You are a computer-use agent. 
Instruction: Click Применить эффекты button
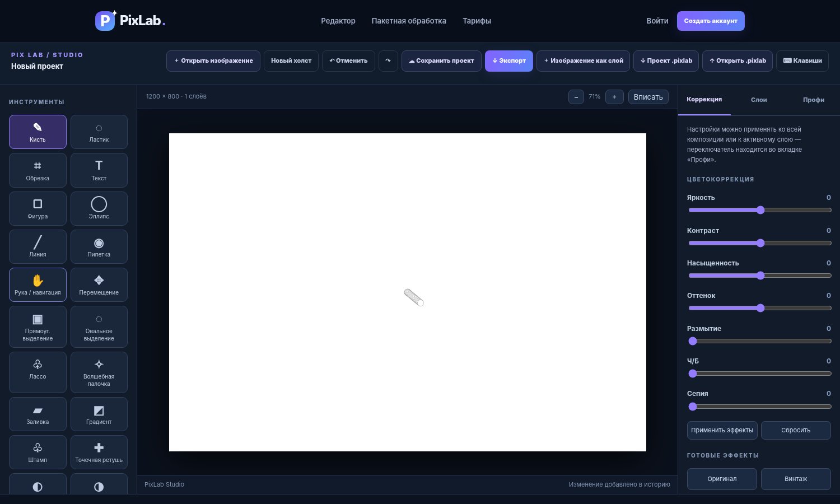tap(722, 430)
